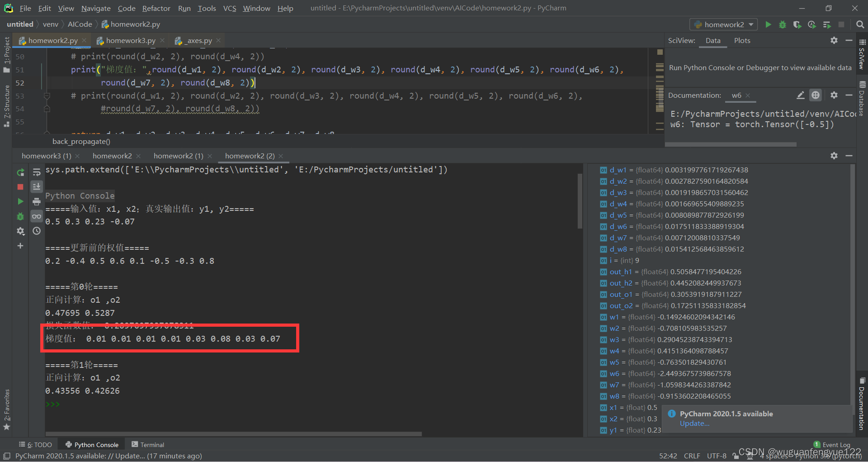
Task: Click Python Console tool window button
Action: point(92,445)
